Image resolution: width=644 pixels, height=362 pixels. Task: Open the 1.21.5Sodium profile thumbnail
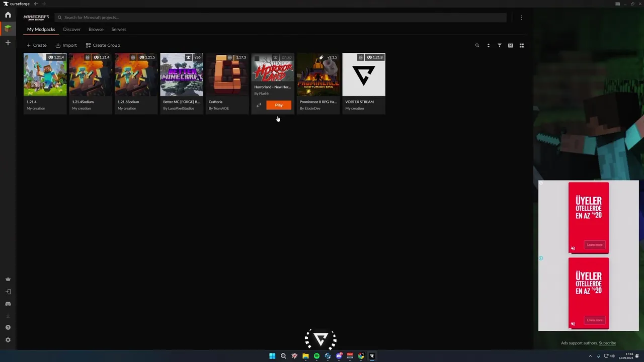(136, 74)
